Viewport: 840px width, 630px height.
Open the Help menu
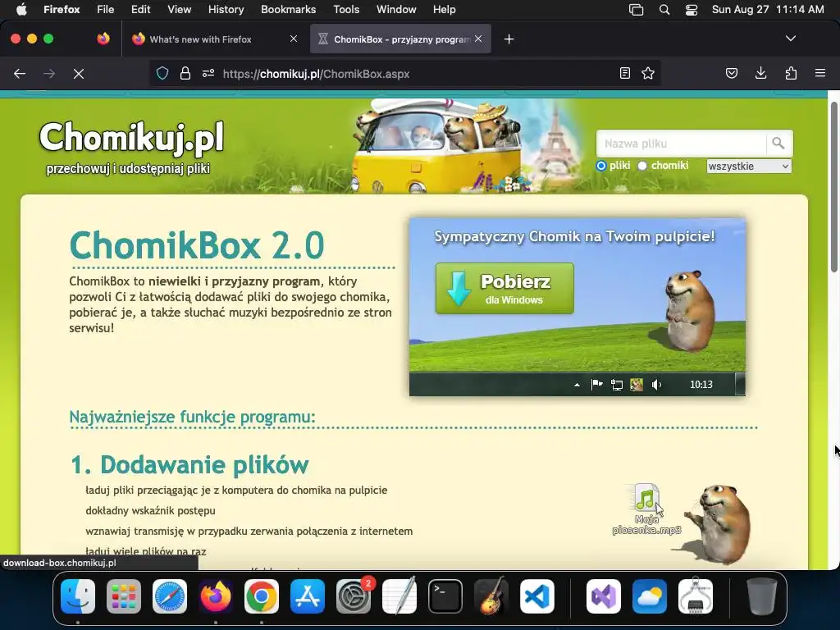(x=444, y=10)
